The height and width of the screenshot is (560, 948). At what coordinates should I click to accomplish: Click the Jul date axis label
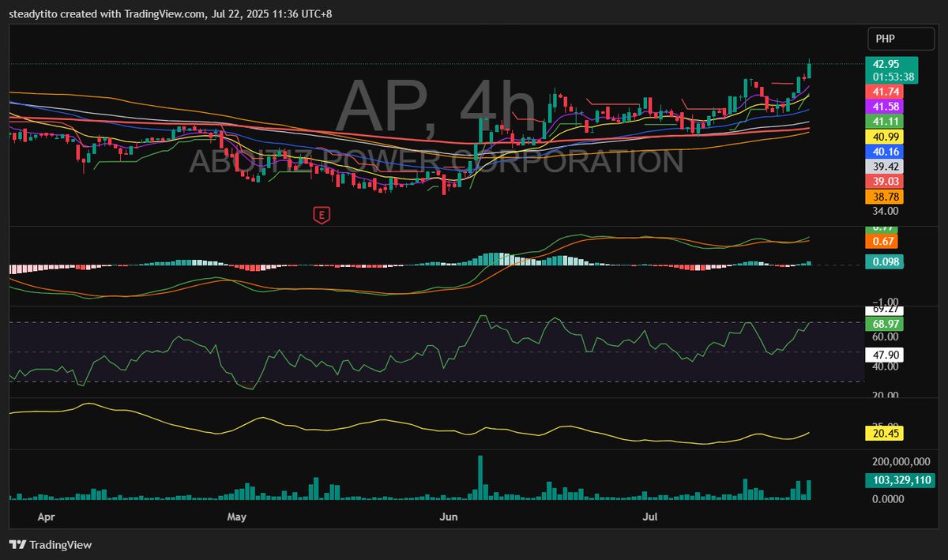coord(651,517)
